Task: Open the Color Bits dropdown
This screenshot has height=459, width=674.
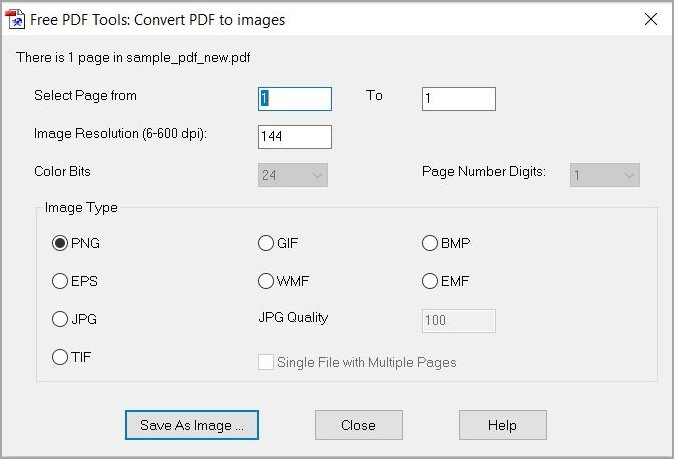Action: (293, 175)
